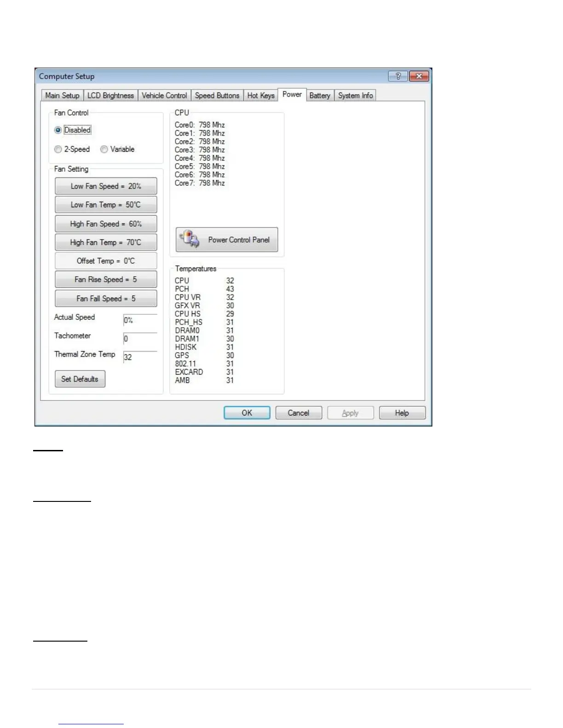The width and height of the screenshot is (563, 728).
Task: Click the DRAM0 temperature row
Action: [204, 330]
